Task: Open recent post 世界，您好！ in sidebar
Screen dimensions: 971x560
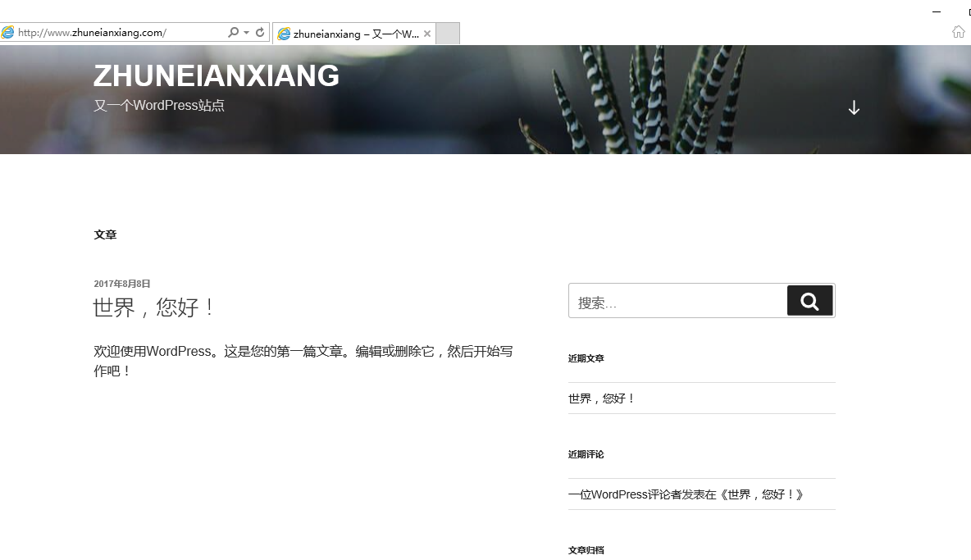Action: tap(601, 398)
